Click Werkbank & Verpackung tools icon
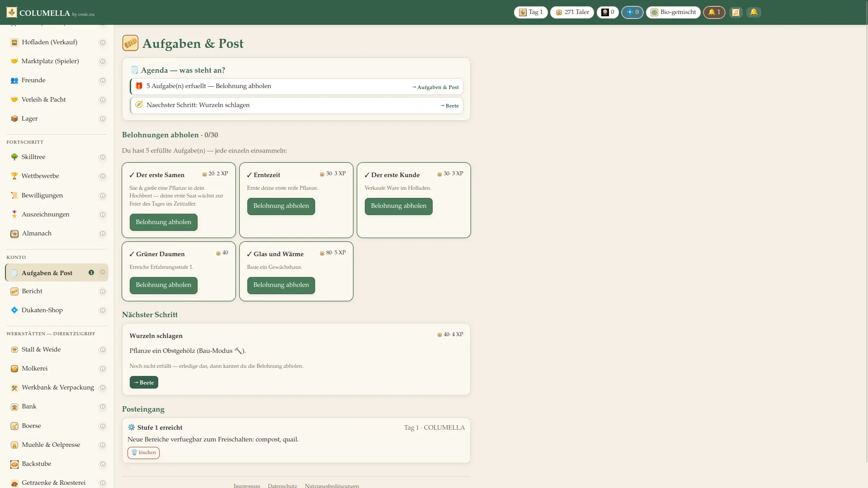This screenshot has height=488, width=868. (x=14, y=388)
